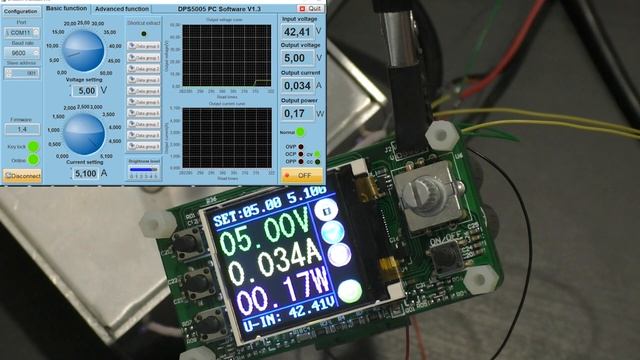This screenshot has width=640, height=360.
Task: Click the Firmware 1.4 version field
Action: pos(22,129)
